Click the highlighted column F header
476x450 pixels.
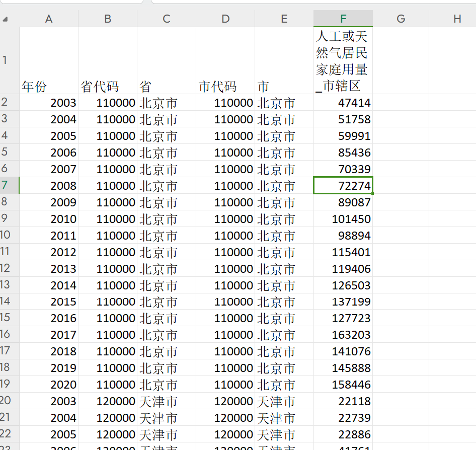(343, 19)
